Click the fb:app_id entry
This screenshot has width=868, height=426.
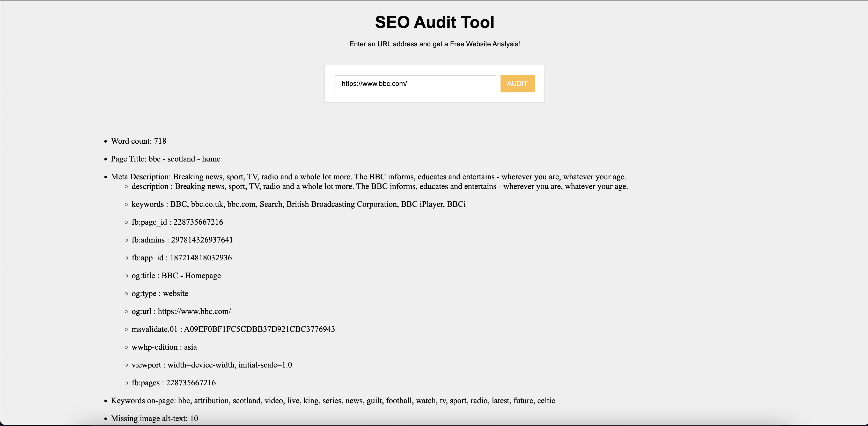182,258
